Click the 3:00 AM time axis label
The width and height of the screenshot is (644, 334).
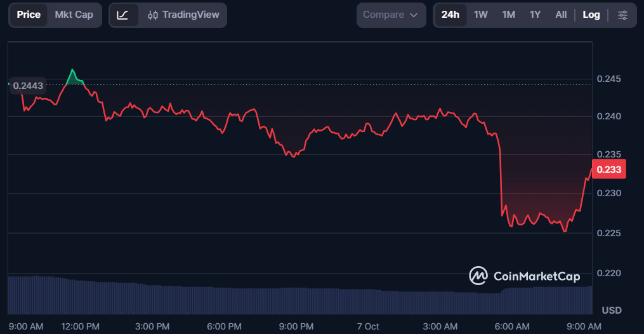point(440,326)
